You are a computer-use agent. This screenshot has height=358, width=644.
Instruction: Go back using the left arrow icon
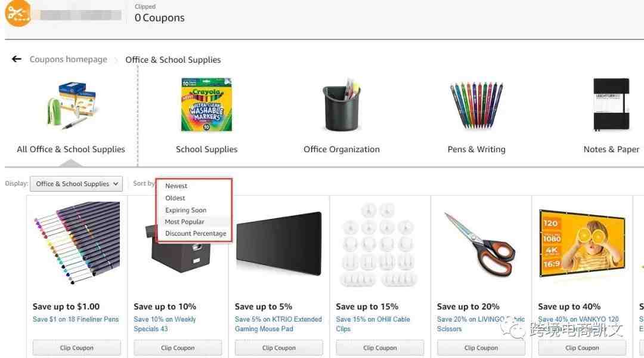[x=17, y=59]
